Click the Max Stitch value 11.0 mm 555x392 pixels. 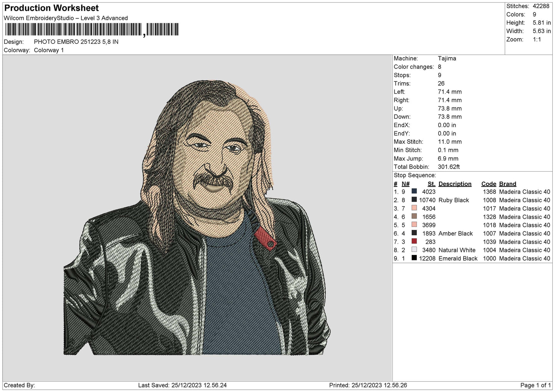[x=450, y=142]
